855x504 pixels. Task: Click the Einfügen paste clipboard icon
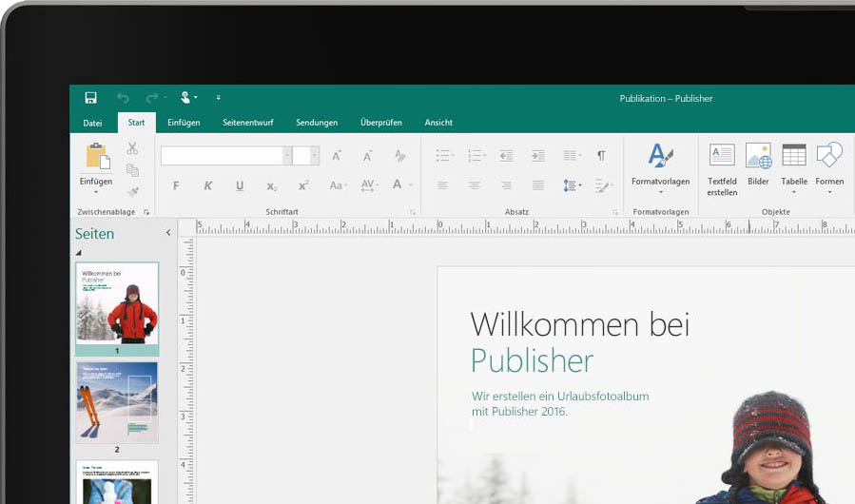click(98, 156)
